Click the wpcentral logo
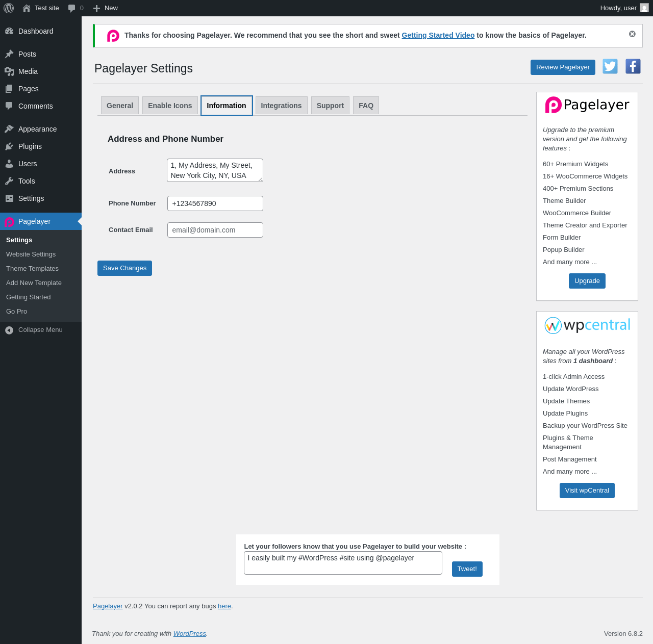This screenshot has width=653, height=644. (x=587, y=325)
